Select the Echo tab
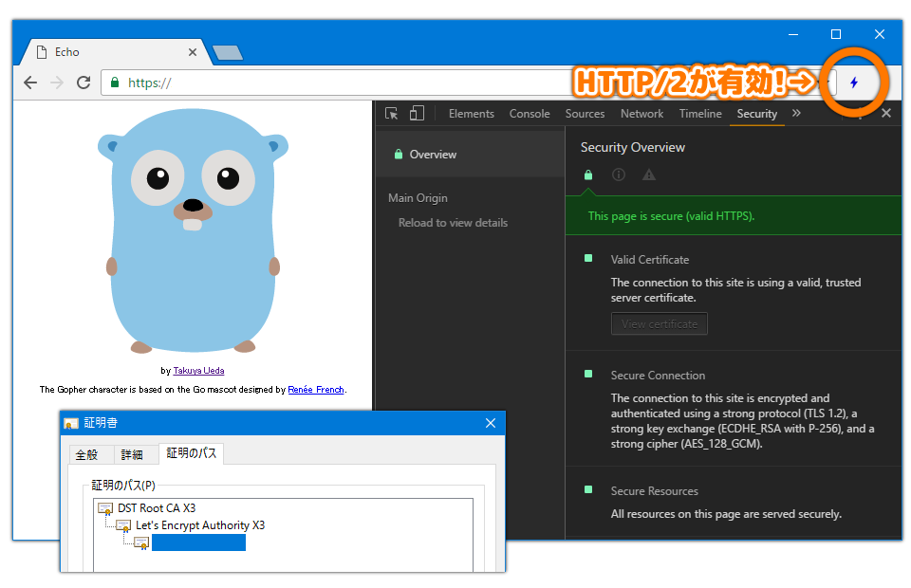Screen dimensions: 911x588 [114, 52]
